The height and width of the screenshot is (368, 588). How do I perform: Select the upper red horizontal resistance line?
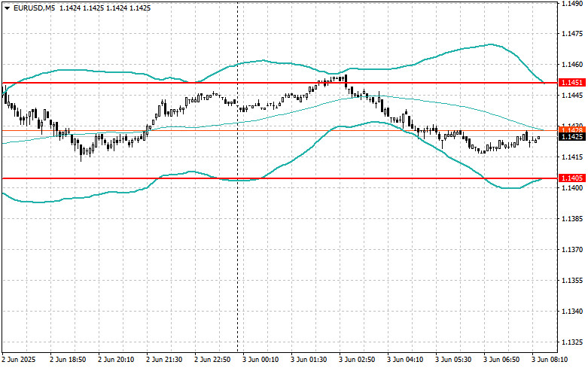click(279, 83)
